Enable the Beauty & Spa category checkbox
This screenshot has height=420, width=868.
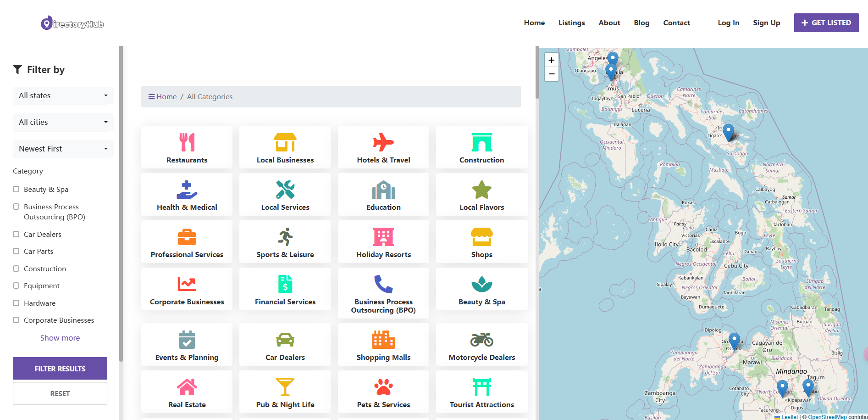(16, 189)
